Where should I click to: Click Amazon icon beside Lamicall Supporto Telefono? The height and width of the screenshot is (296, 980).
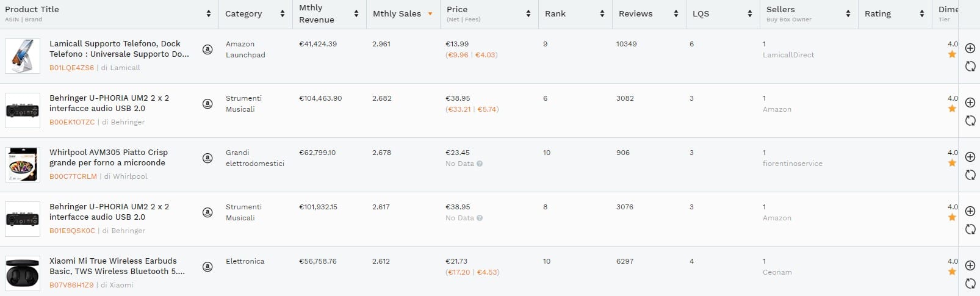pyautogui.click(x=207, y=49)
